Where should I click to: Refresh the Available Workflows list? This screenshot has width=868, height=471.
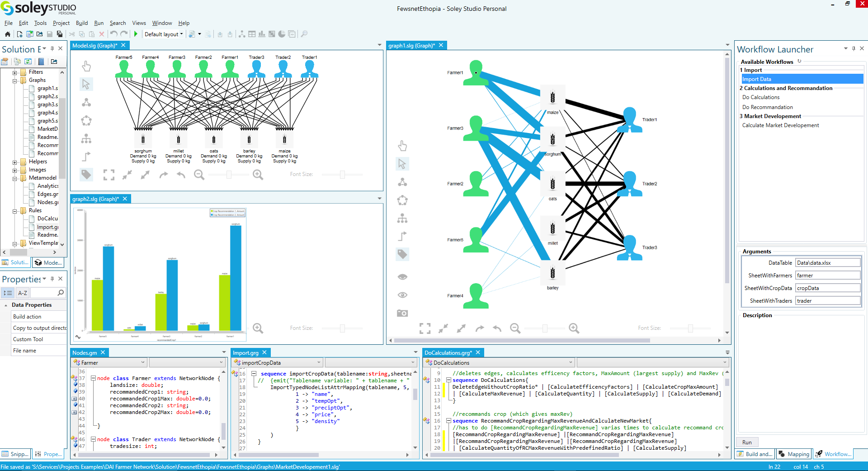pos(799,61)
